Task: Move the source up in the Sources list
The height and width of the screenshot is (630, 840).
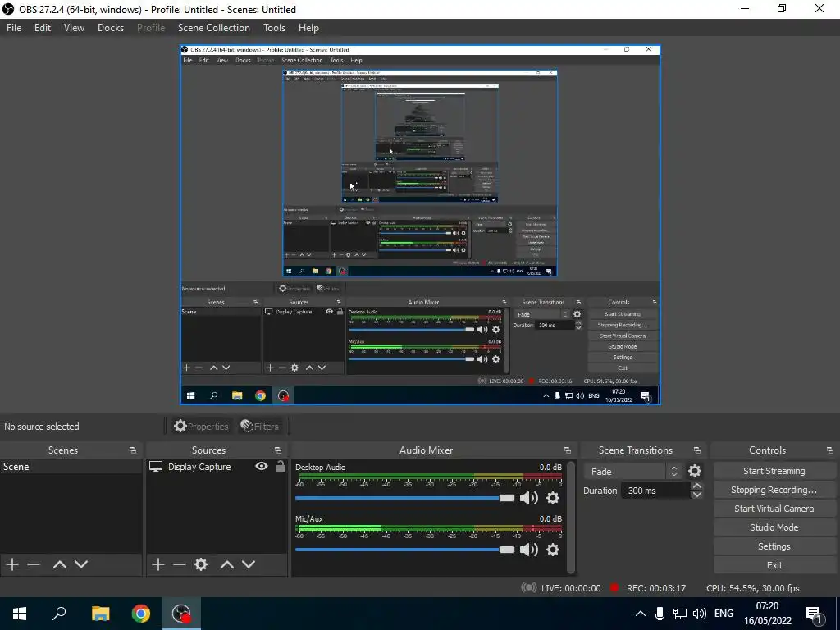Action: 226,564
